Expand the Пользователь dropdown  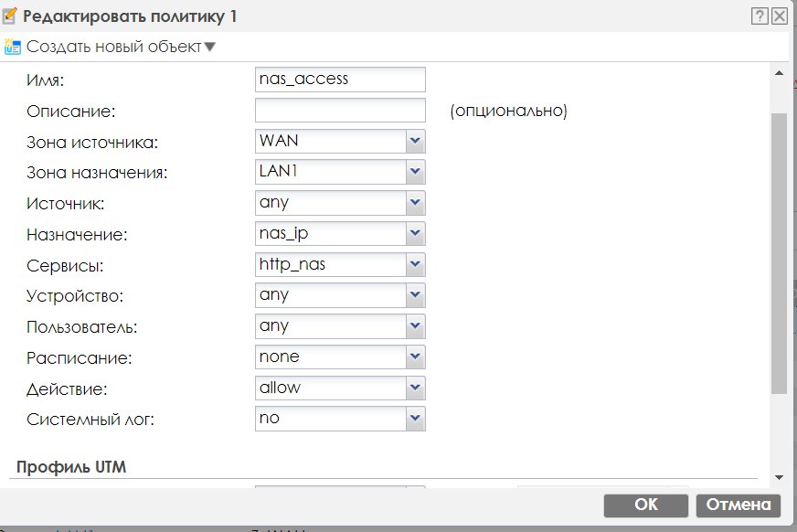416,326
